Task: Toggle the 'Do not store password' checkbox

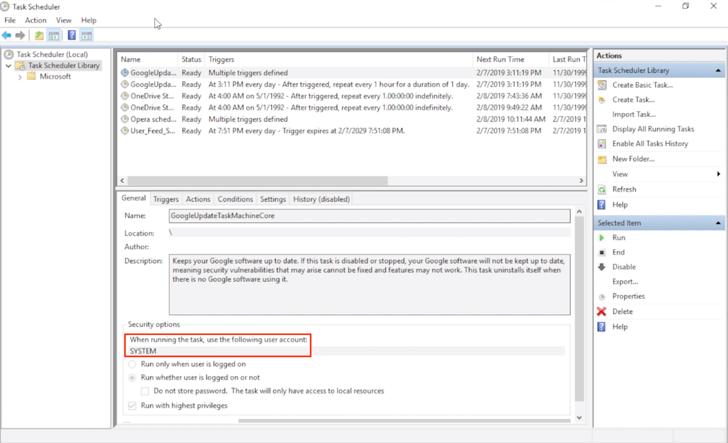Action: pos(146,391)
